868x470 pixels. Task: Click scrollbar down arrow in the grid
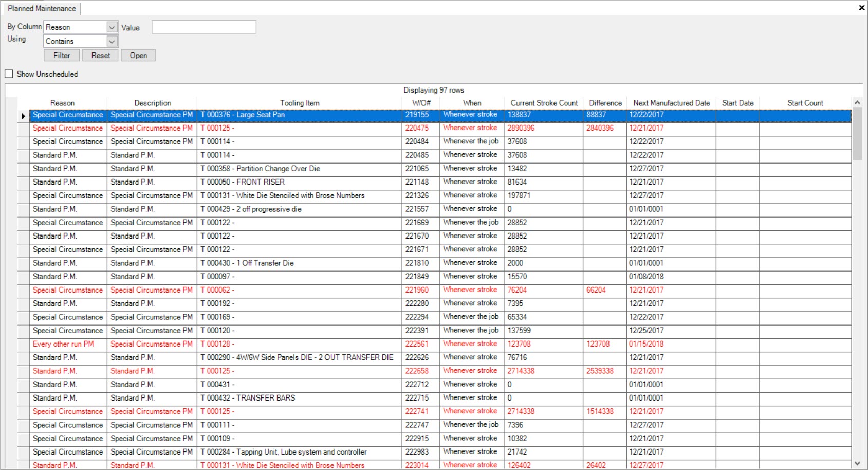point(857,464)
